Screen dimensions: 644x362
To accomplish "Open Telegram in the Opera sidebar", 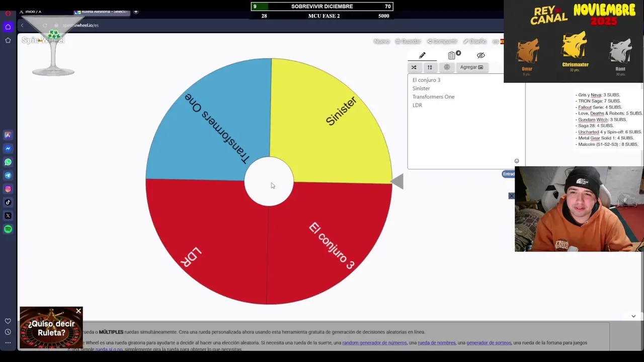I will pos(8,175).
